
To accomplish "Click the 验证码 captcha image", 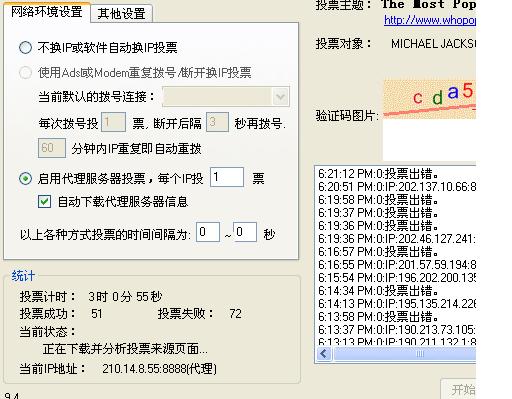I will pyautogui.click(x=430, y=99).
